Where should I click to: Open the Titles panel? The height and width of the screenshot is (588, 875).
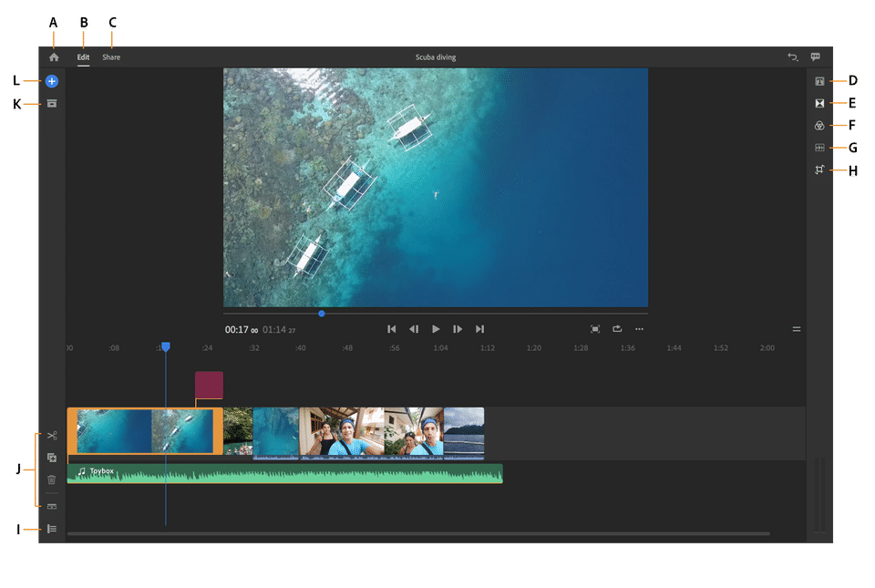pyautogui.click(x=819, y=82)
